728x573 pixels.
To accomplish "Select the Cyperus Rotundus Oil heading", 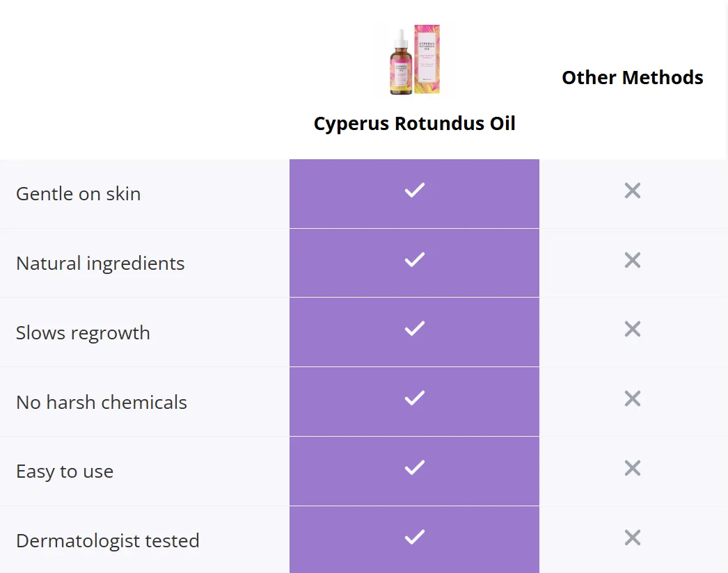I will coord(415,124).
